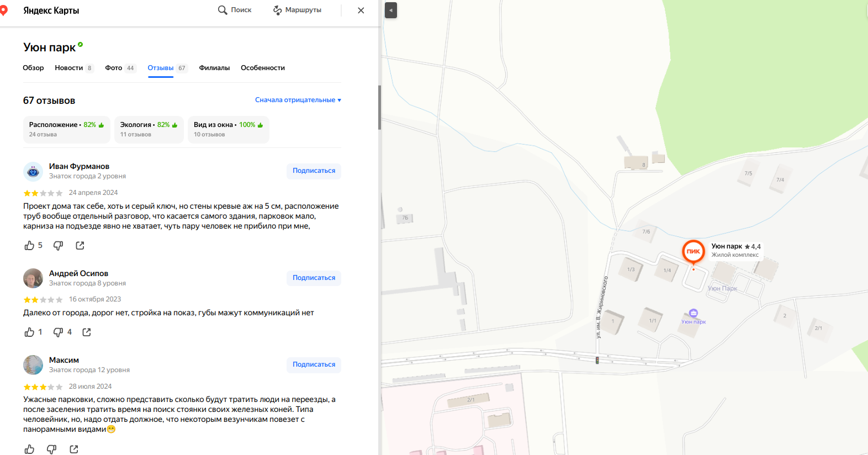Dislike Андрей Осипов's review
Screen dimensions: 868x455
[58, 332]
